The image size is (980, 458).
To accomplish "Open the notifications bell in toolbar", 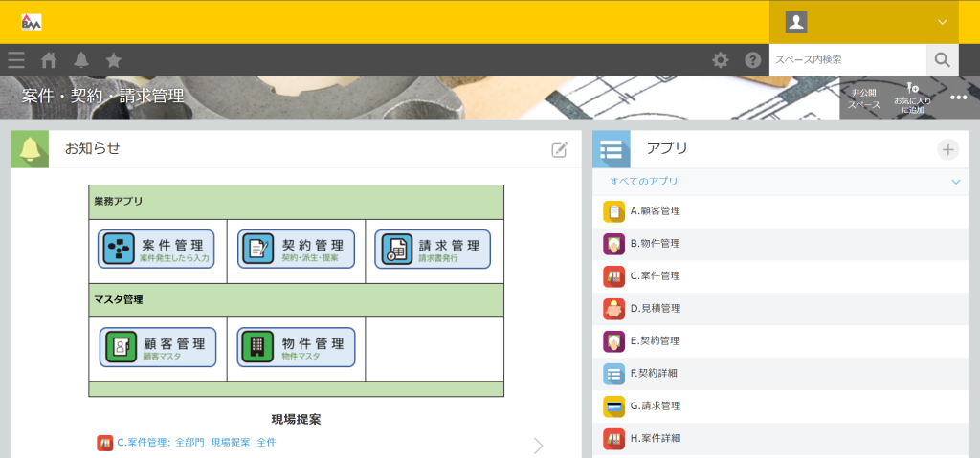I will click(x=81, y=60).
